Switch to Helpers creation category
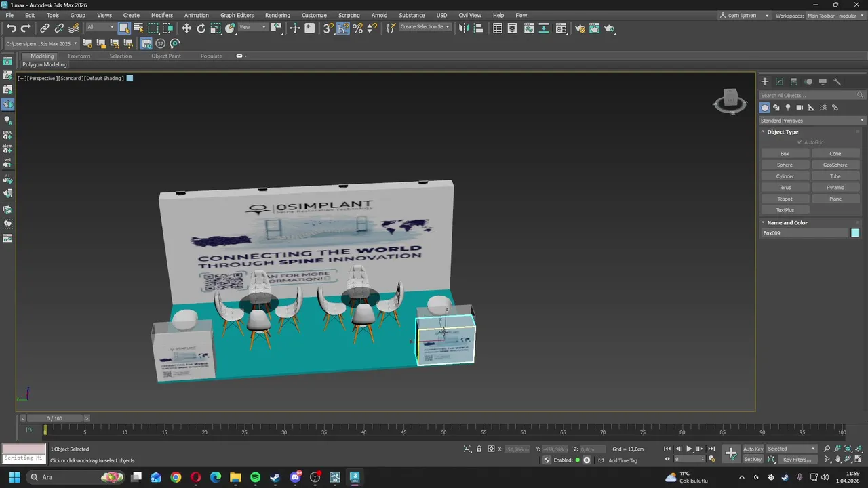Viewport: 868px width, 488px height. click(812, 107)
